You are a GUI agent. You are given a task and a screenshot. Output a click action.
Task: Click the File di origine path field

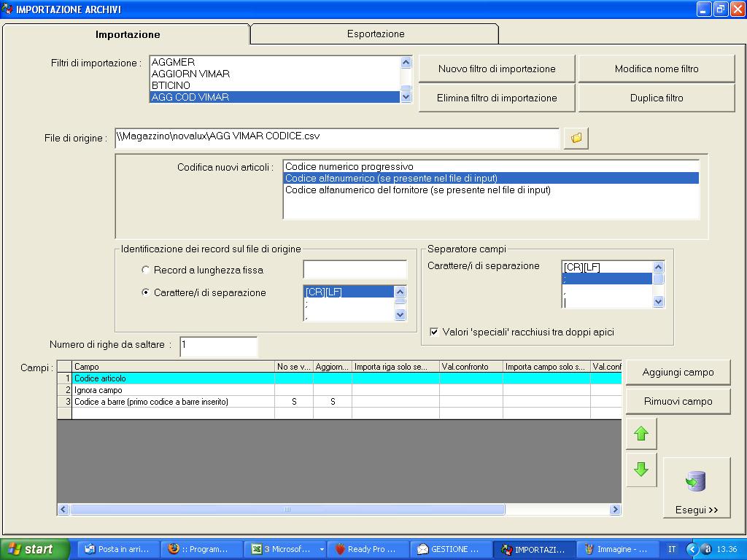337,138
